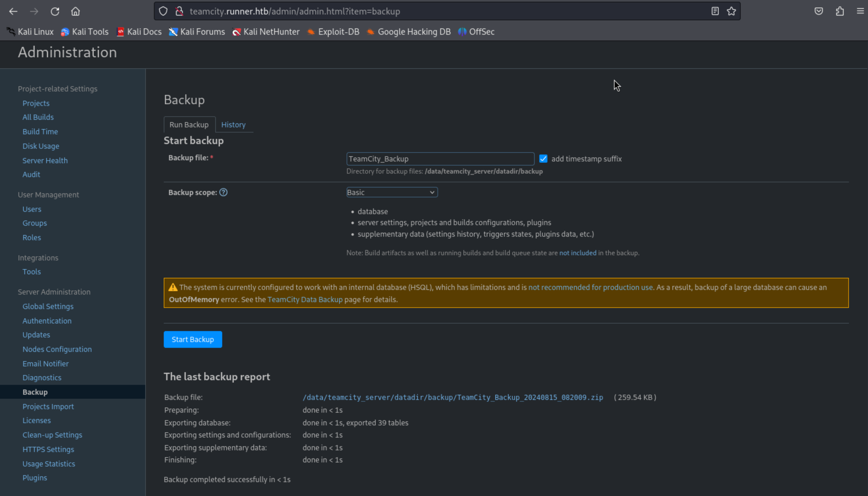Select the Run Backup tab
This screenshot has height=496, width=868.
pyautogui.click(x=189, y=125)
